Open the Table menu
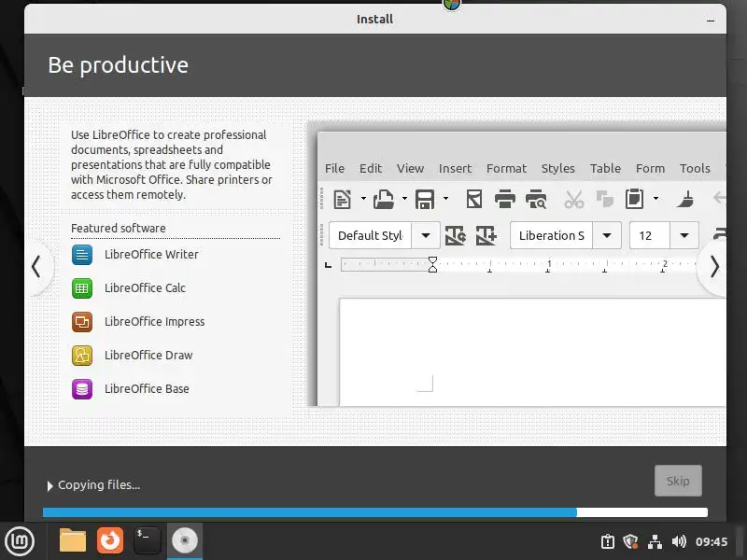 [x=605, y=169]
